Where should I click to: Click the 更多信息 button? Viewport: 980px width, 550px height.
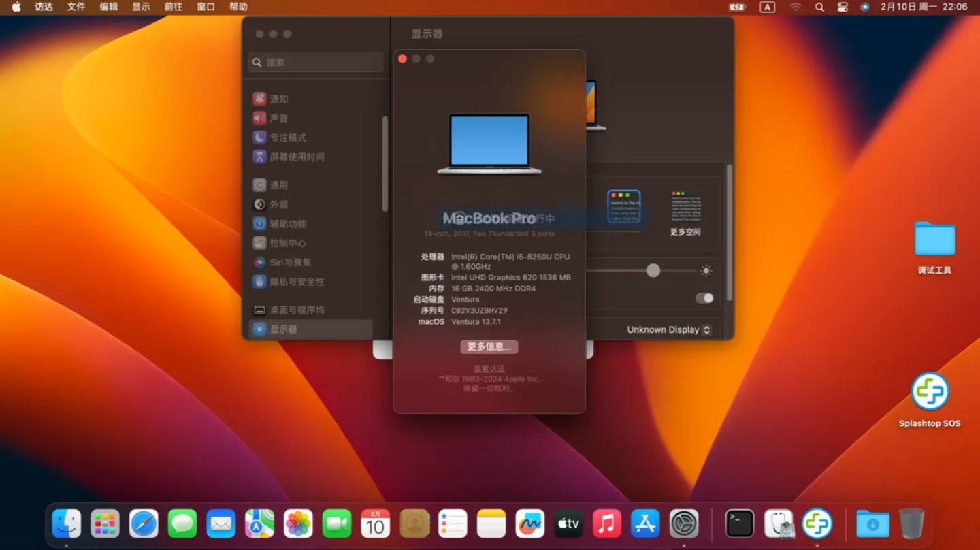point(489,346)
